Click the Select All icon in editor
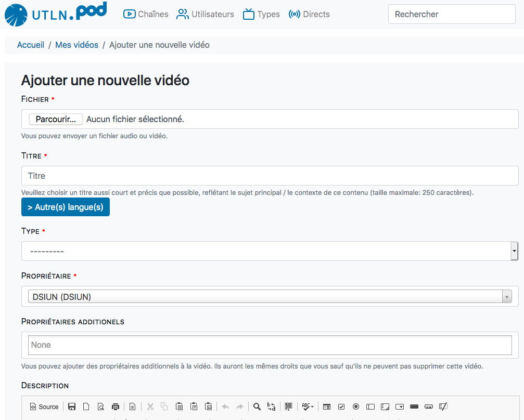The image size is (524, 420). [288, 406]
